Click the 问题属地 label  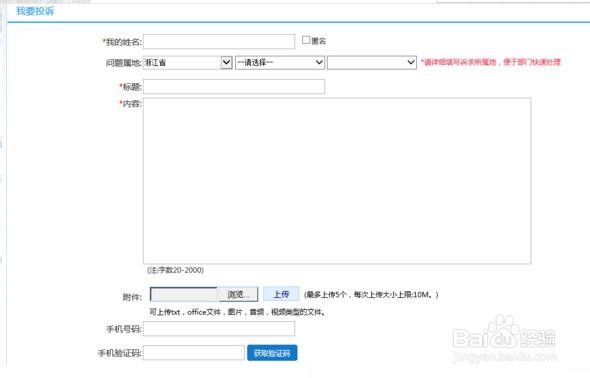coord(123,63)
